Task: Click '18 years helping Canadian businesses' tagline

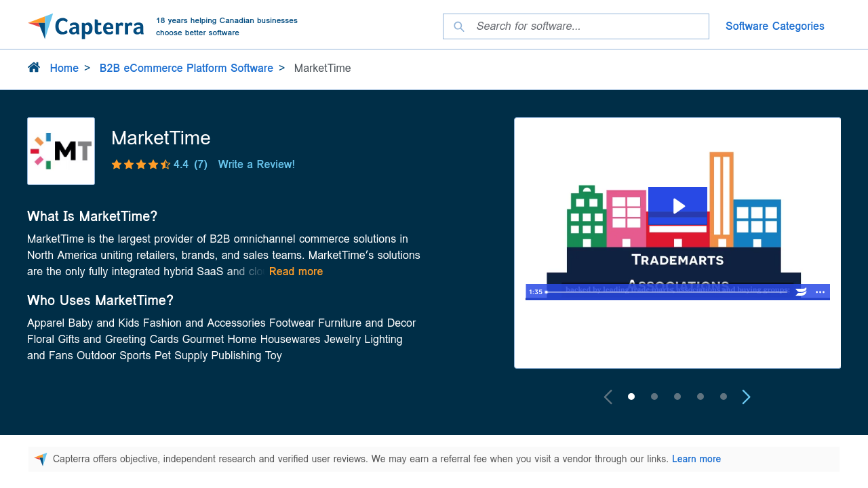Action: click(226, 20)
